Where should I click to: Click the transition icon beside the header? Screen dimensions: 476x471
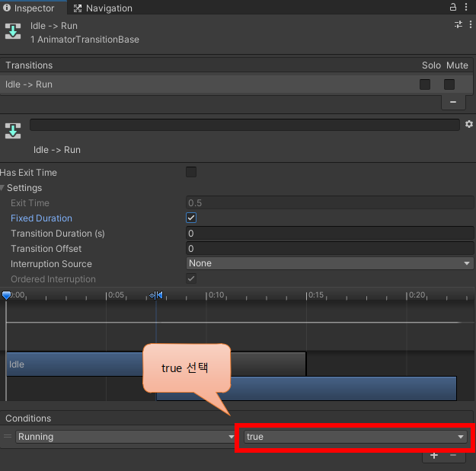pos(13,31)
